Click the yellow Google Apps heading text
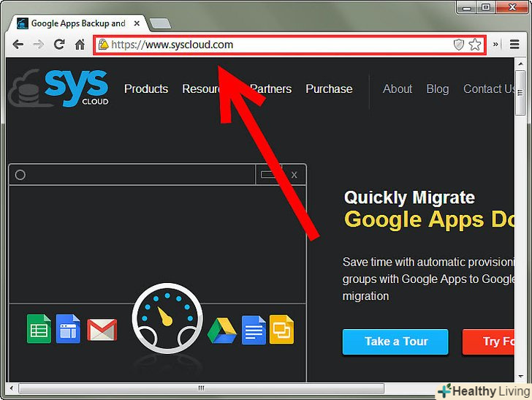The image size is (532, 400). (x=429, y=219)
